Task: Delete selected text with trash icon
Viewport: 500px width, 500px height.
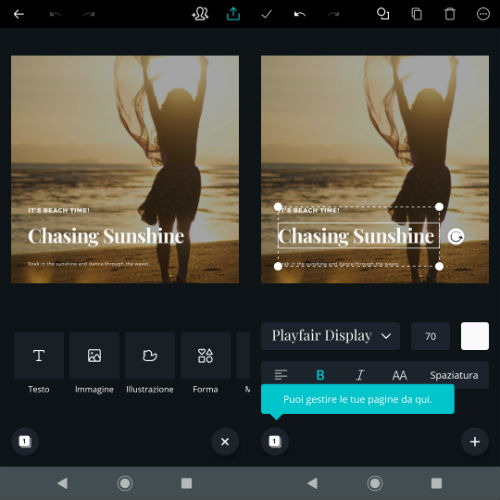Action: (450, 14)
